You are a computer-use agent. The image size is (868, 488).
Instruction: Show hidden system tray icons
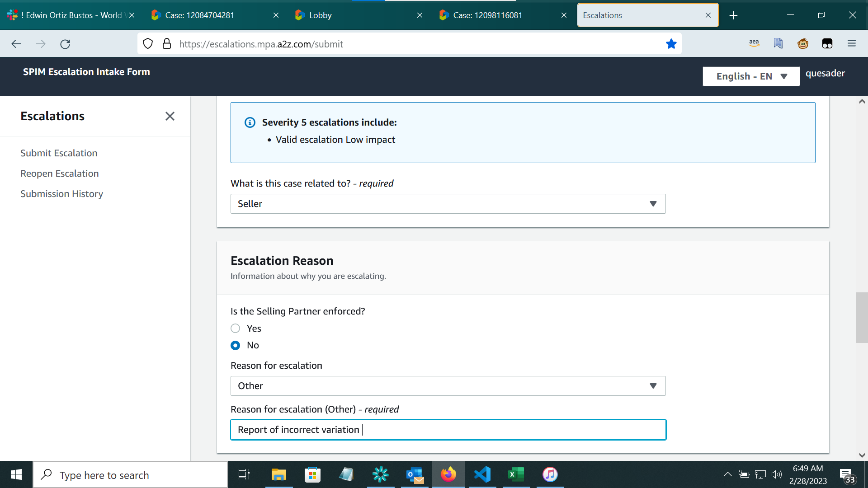(x=727, y=474)
